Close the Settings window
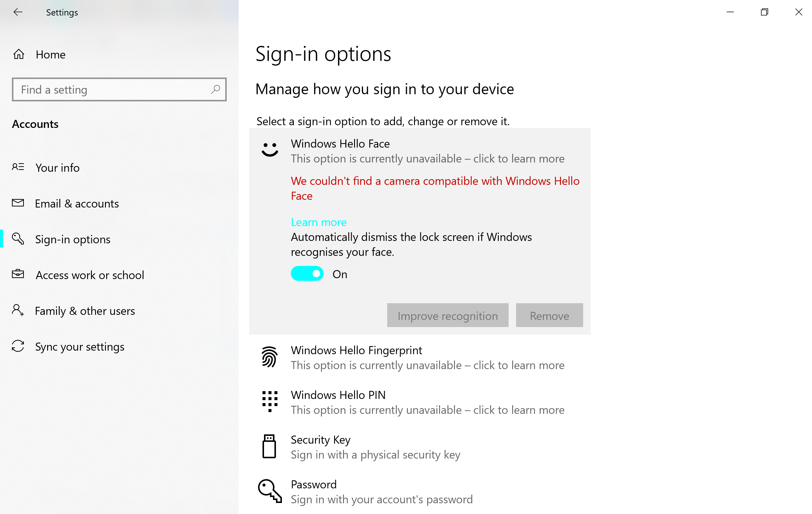812x514 pixels. tap(799, 12)
